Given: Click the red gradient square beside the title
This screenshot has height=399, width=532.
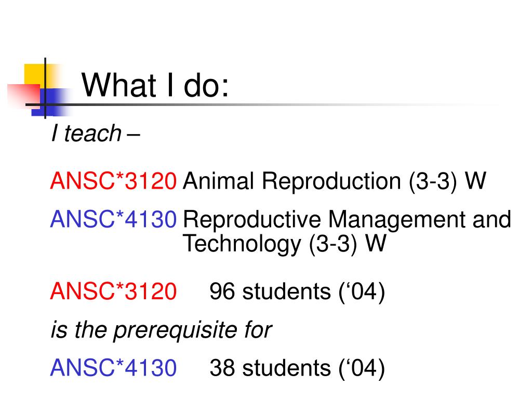Looking at the screenshot, I should coord(23,96).
